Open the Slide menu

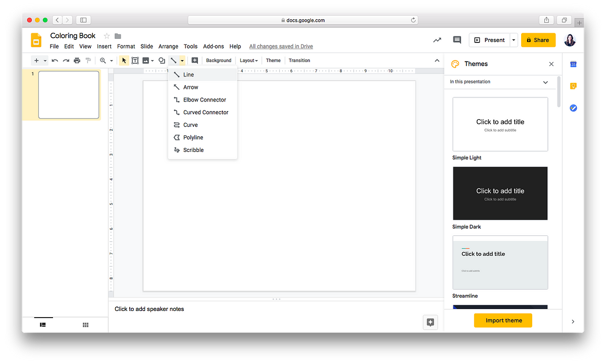tap(147, 46)
